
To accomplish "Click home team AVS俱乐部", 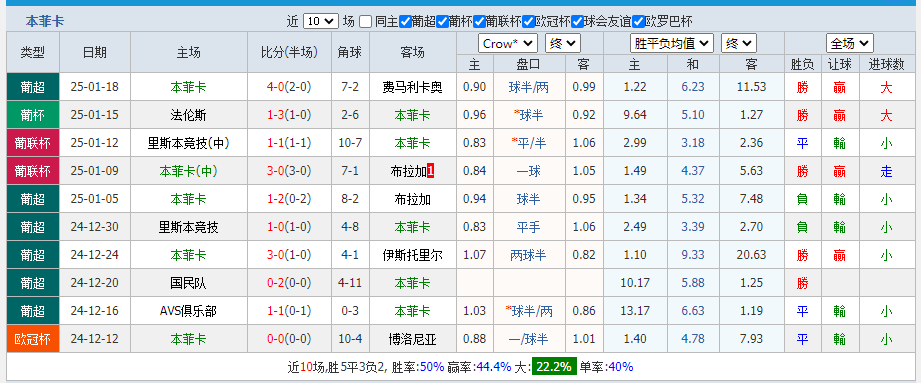I will [188, 311].
